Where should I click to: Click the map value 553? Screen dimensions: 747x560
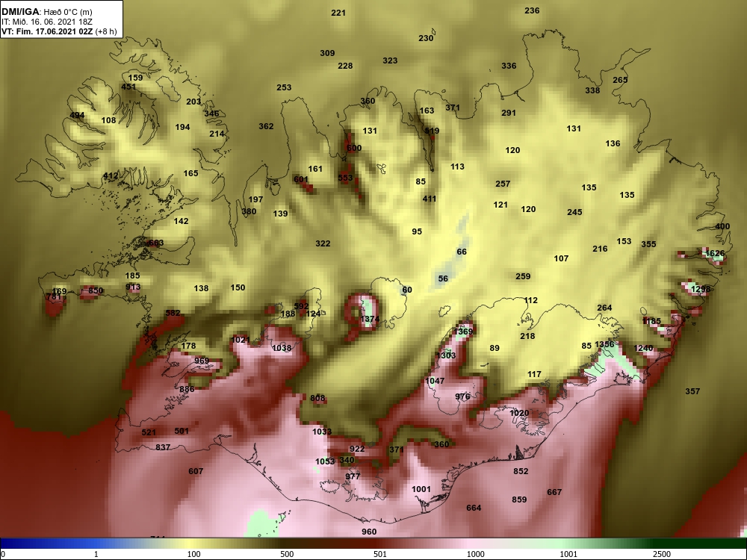[x=345, y=178]
